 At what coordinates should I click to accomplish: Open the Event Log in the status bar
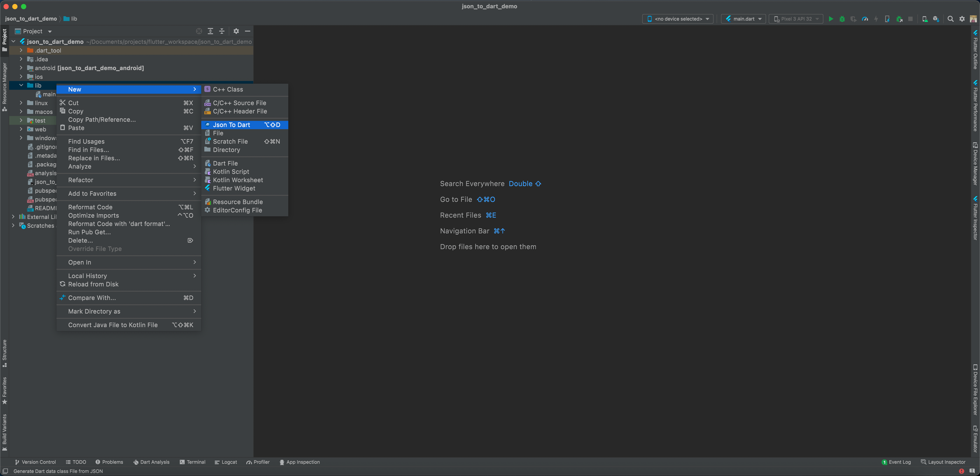click(x=897, y=462)
